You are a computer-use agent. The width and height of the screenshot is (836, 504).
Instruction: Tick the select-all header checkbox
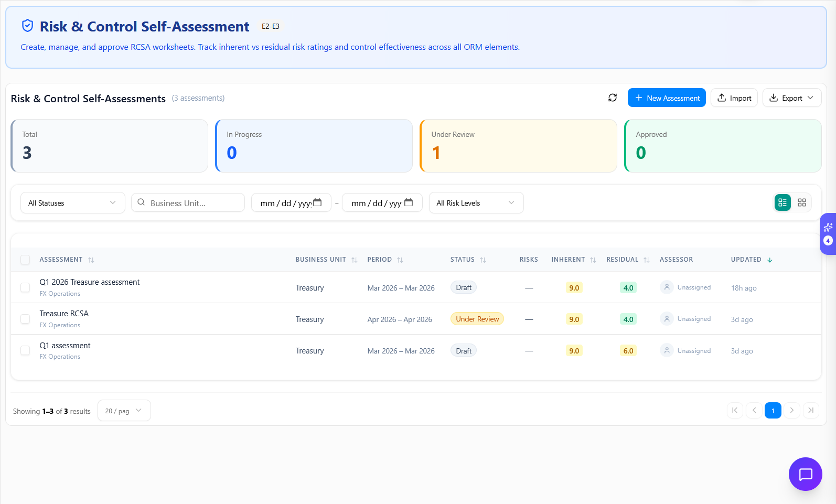click(x=25, y=260)
